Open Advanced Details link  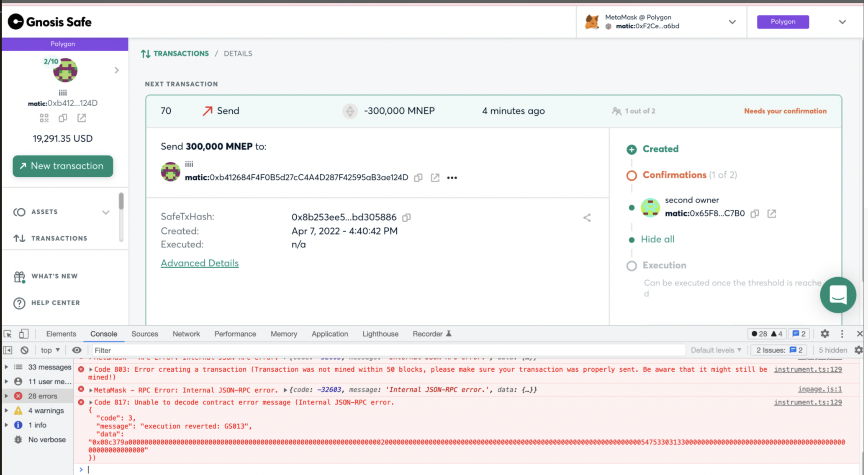(200, 263)
